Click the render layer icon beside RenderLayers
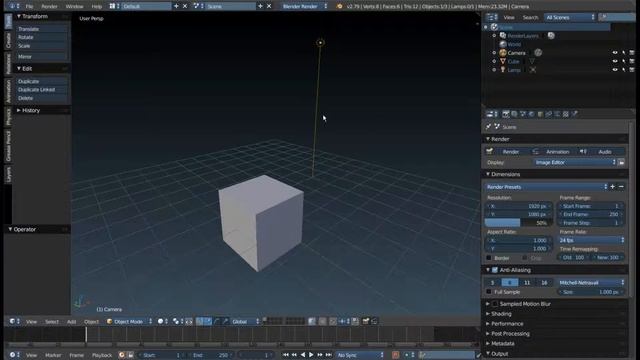 (551, 36)
